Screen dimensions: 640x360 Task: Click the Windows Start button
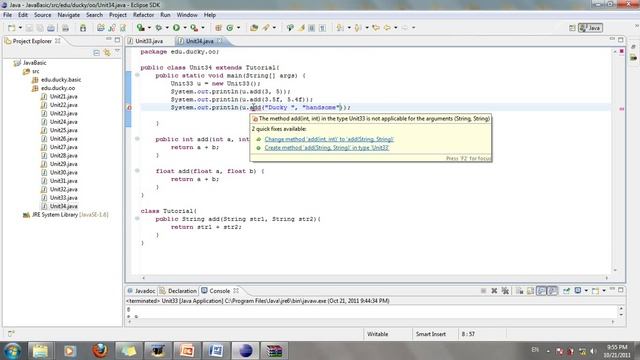(x=12, y=351)
